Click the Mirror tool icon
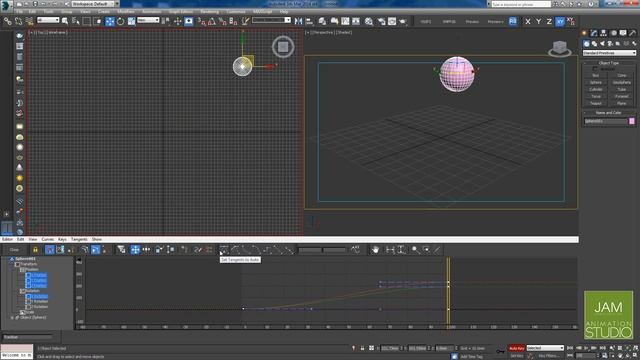This screenshot has width=640, height=360. [298, 21]
